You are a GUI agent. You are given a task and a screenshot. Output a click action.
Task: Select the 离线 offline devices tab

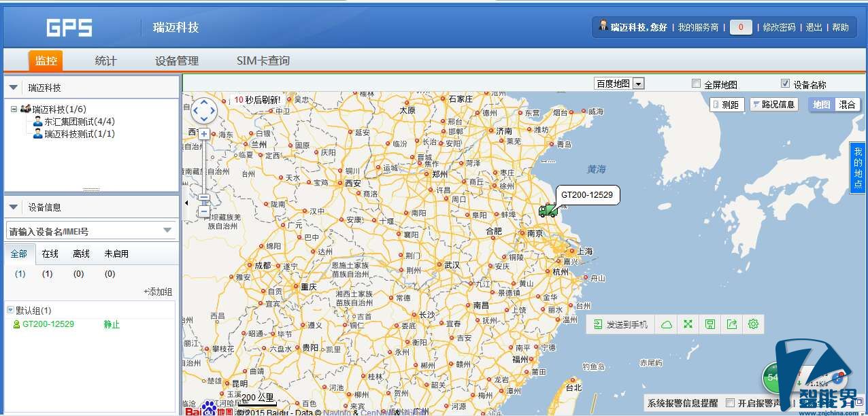point(82,254)
